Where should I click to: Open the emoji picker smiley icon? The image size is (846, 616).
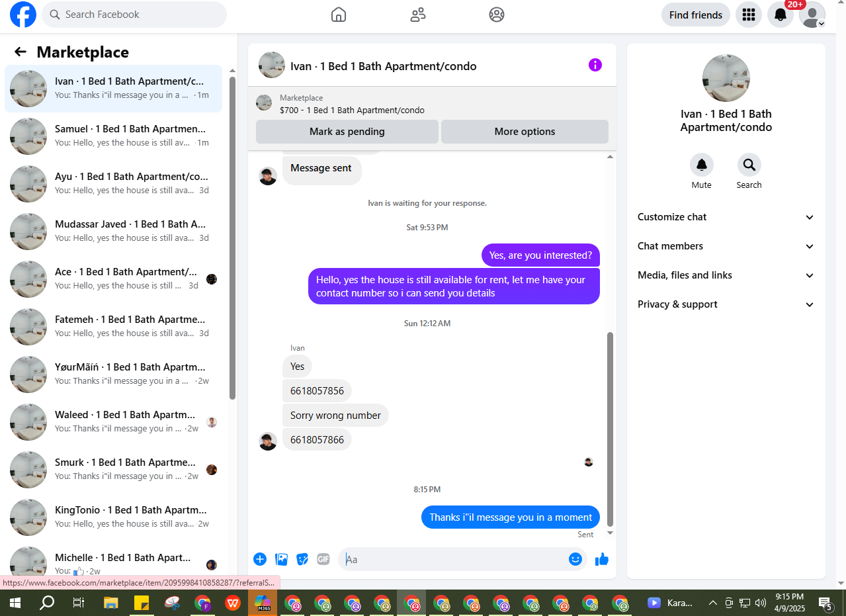pos(575,559)
